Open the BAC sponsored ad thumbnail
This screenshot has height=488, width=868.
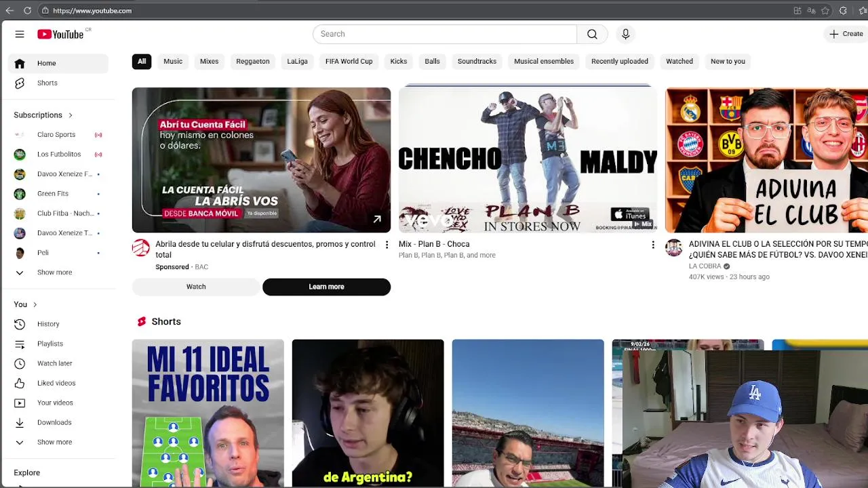[261, 160]
